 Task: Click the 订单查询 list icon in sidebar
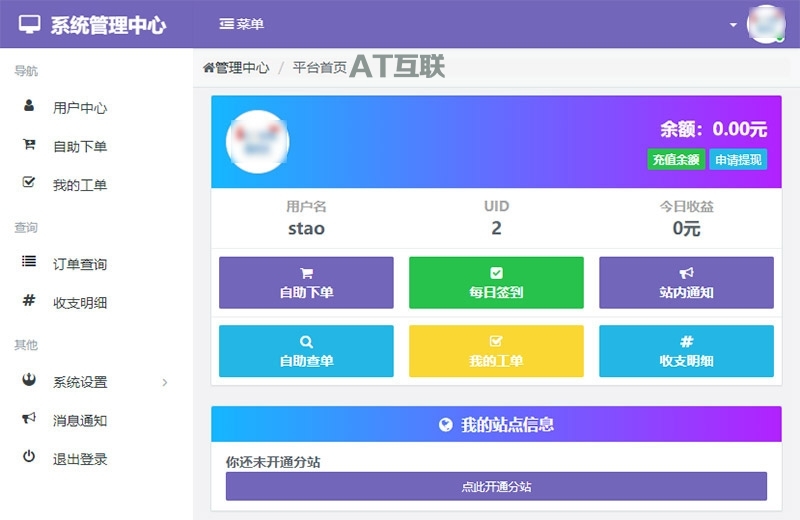29,262
